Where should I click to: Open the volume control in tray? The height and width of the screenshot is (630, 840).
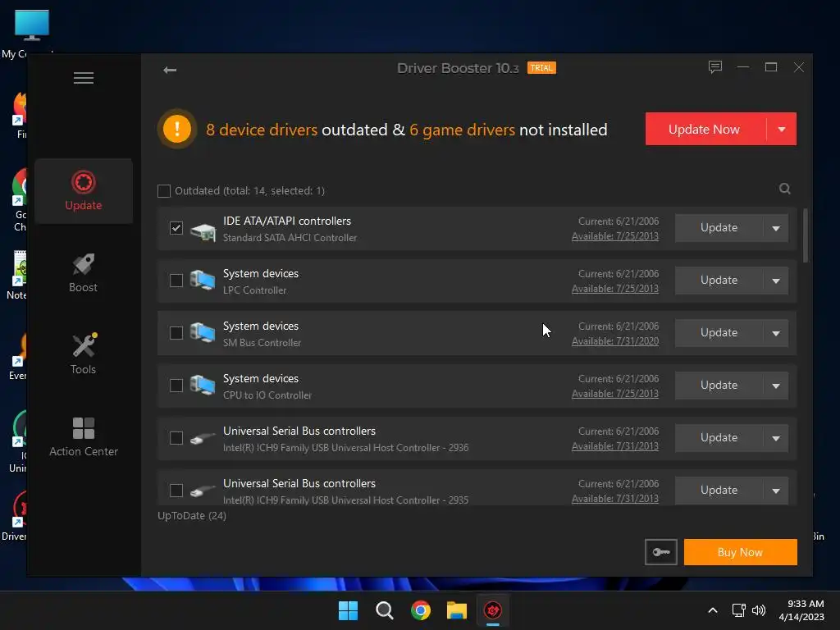759,610
